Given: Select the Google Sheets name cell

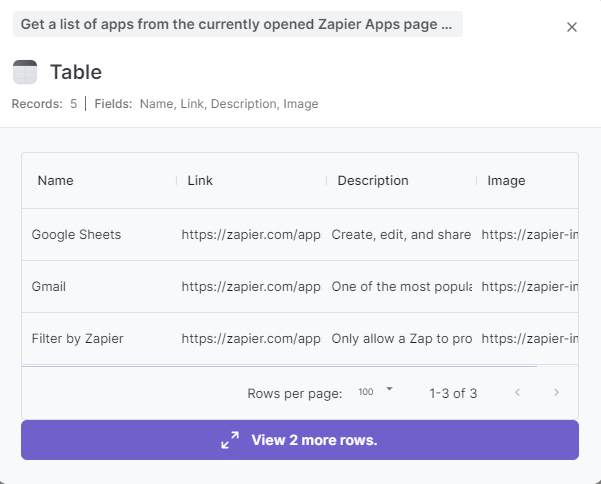Looking at the screenshot, I should point(100,235).
